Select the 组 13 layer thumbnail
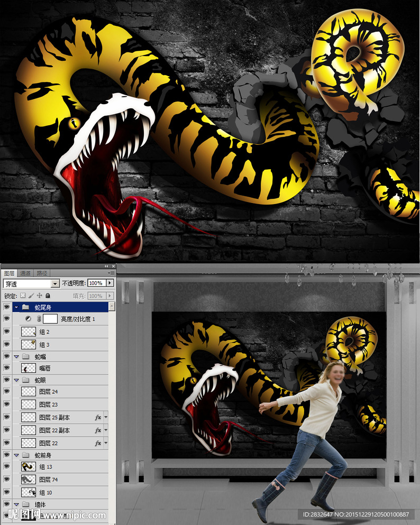The image size is (420, 525). click(29, 466)
